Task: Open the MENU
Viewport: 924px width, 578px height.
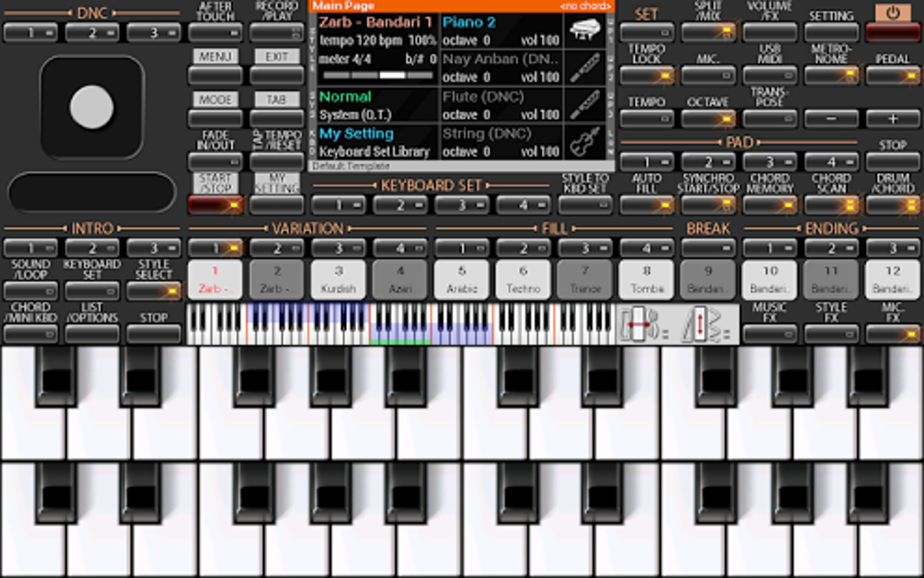Action: [x=215, y=75]
